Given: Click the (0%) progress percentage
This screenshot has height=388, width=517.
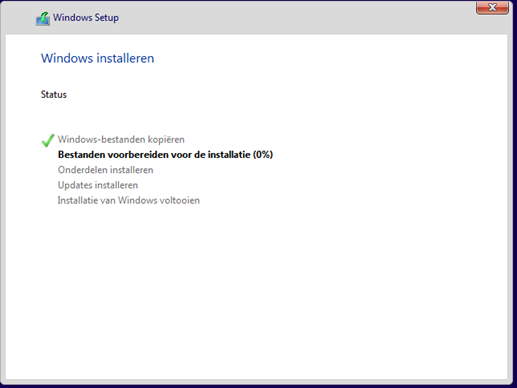Looking at the screenshot, I should point(263,155).
